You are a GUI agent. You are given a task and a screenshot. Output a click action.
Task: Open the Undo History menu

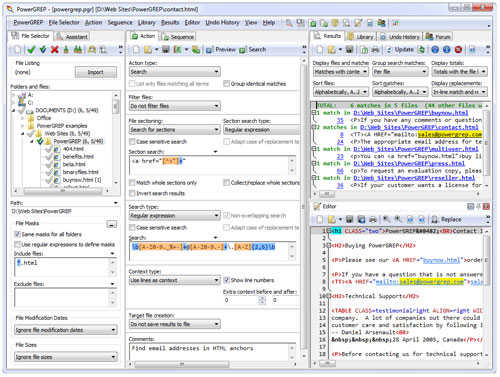pos(222,23)
